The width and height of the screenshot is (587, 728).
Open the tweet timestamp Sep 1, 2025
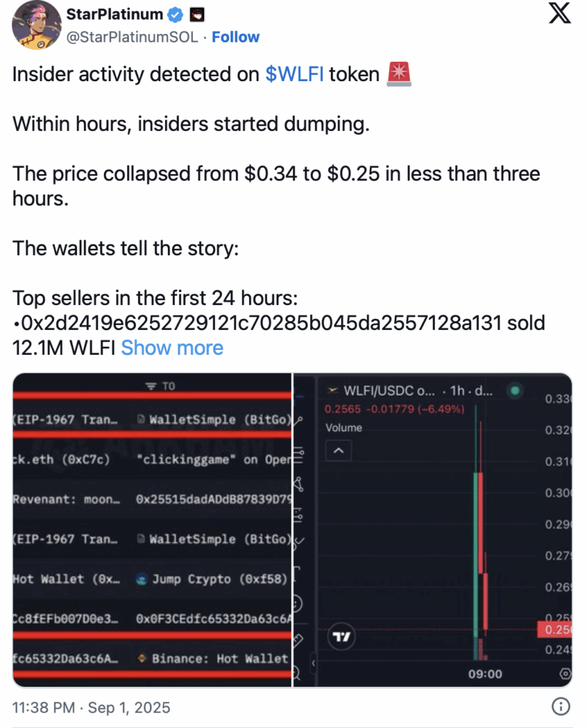pyautogui.click(x=91, y=707)
